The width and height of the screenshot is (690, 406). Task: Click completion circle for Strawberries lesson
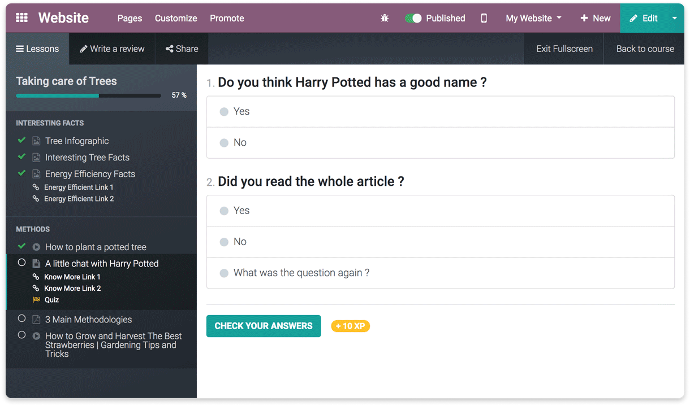tap(22, 335)
